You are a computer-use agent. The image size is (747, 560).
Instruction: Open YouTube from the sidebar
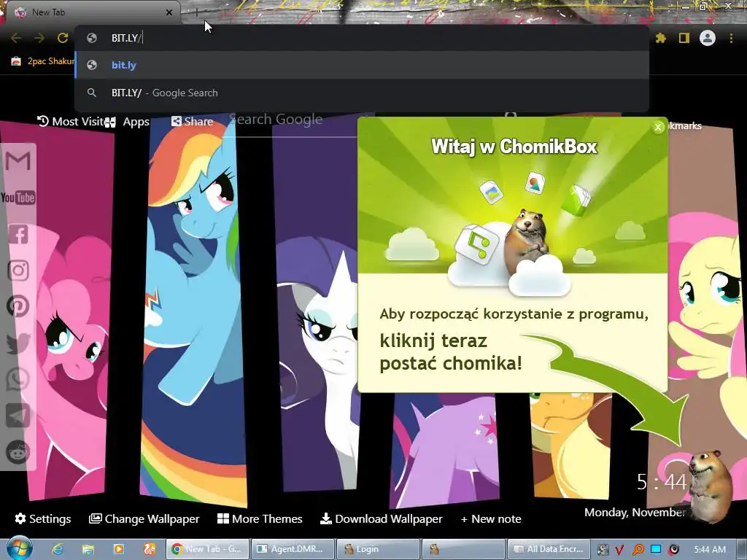click(18, 197)
